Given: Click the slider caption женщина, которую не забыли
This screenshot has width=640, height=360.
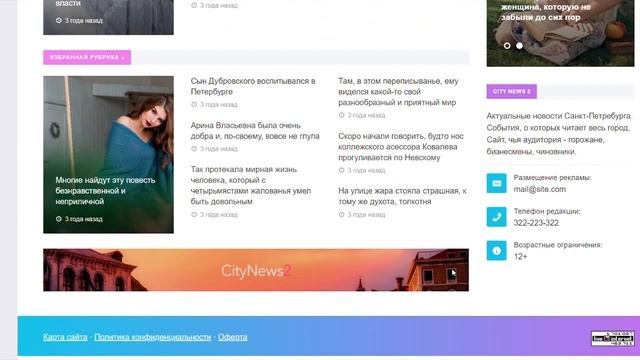Looking at the screenshot, I should 546,12.
